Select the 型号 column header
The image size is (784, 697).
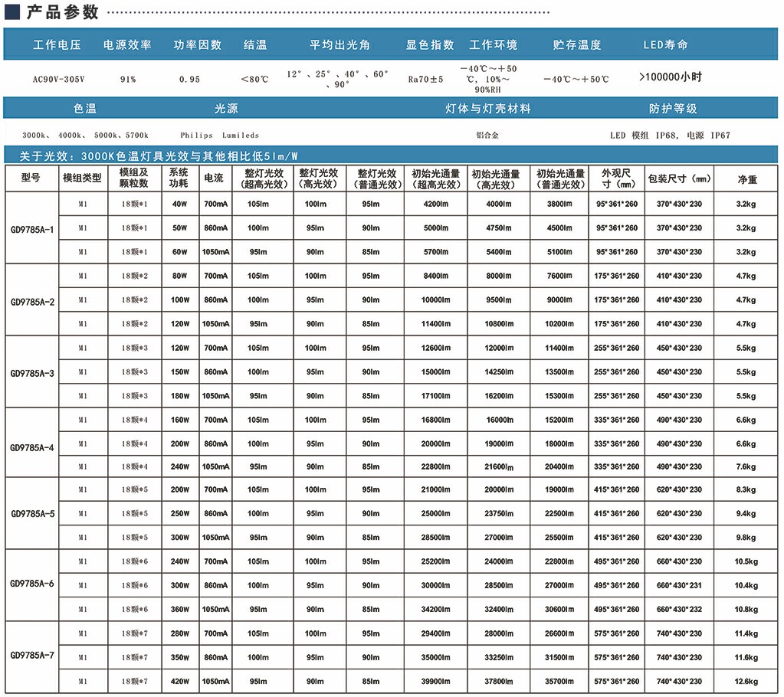point(31,178)
